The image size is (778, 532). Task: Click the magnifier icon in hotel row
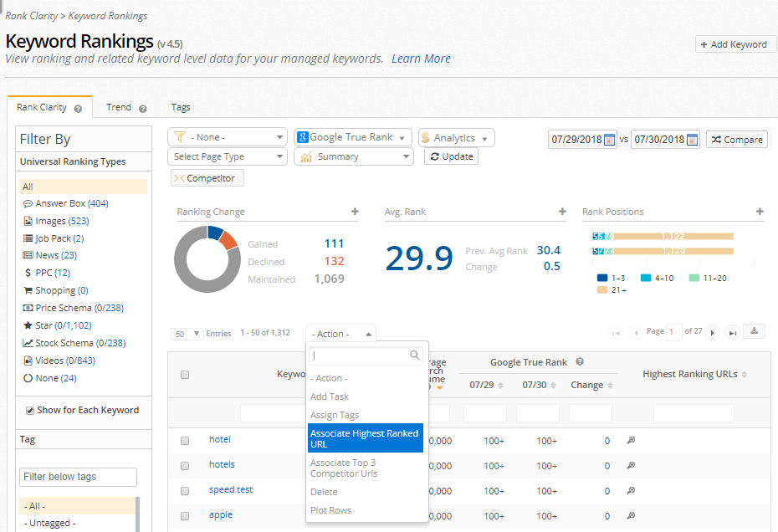coord(631,440)
